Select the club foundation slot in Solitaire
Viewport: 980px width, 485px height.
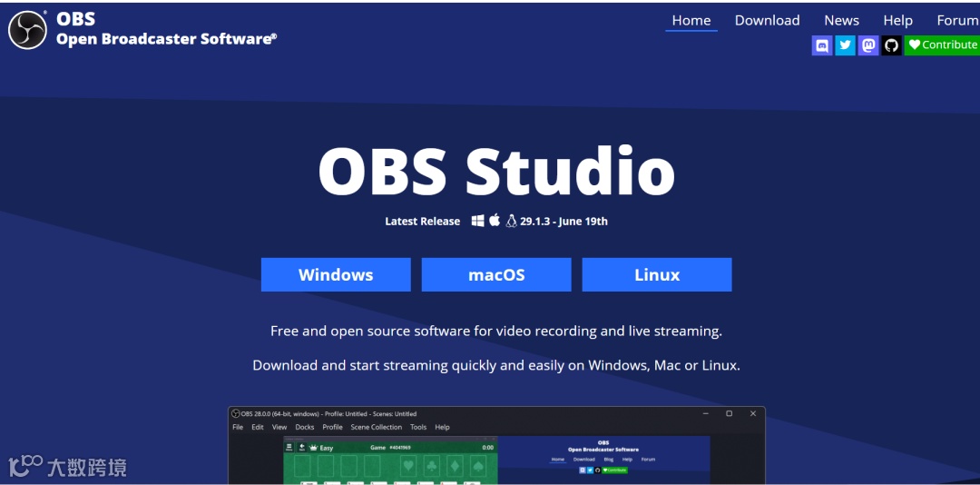(431, 466)
